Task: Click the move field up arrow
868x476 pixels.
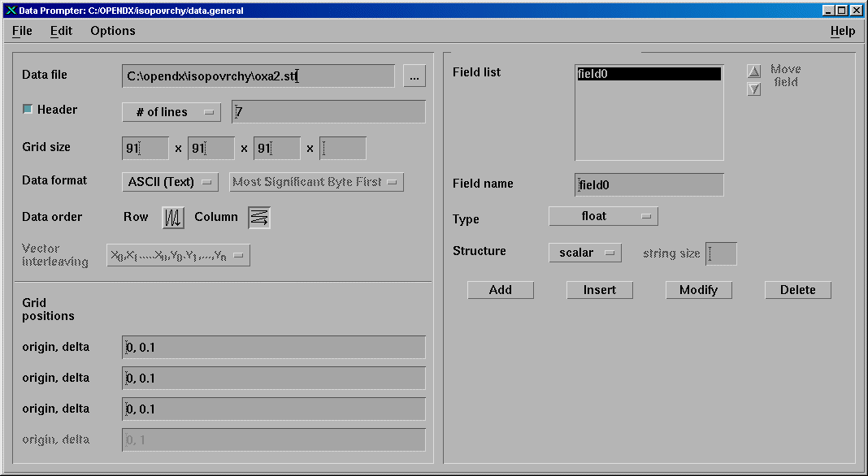Action: pyautogui.click(x=753, y=71)
